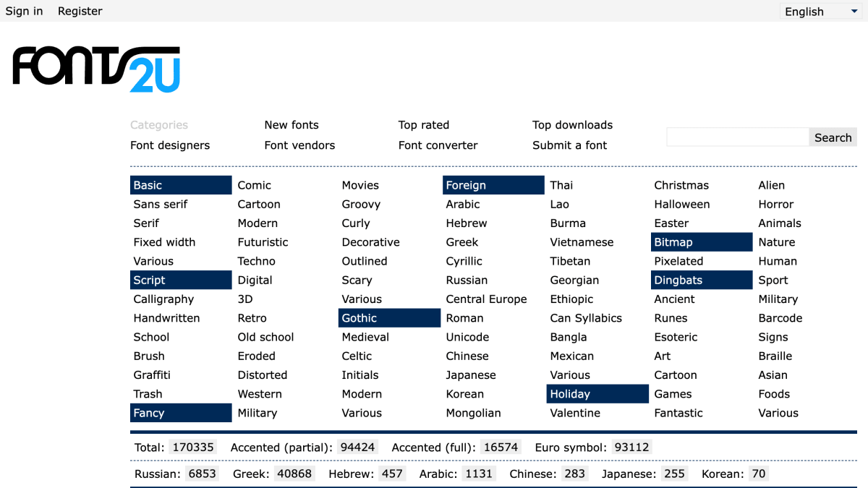Open the English language dropdown

tap(820, 11)
